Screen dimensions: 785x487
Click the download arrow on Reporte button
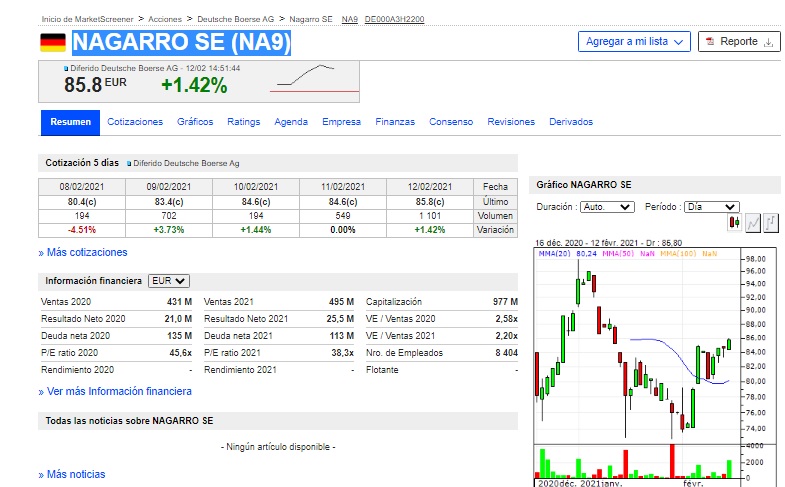point(768,42)
